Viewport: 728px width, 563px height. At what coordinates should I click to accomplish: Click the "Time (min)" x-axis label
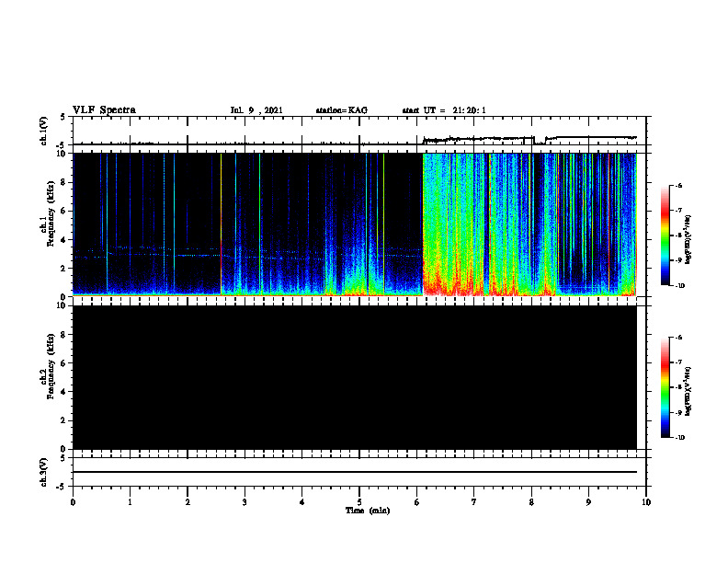[368, 511]
